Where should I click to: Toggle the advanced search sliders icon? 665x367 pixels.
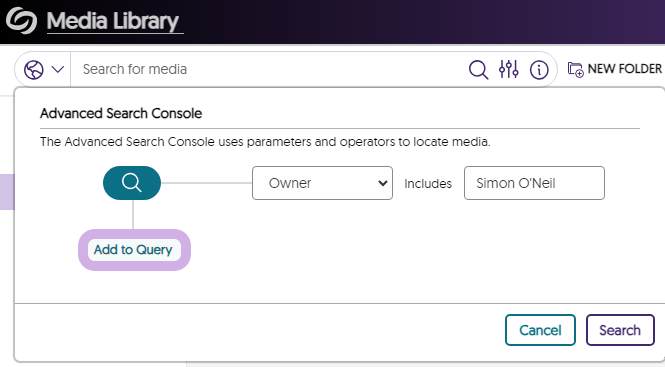click(x=509, y=69)
